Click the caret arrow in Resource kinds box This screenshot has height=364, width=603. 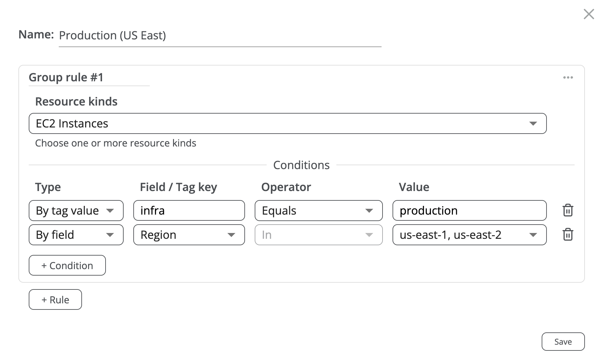533,124
